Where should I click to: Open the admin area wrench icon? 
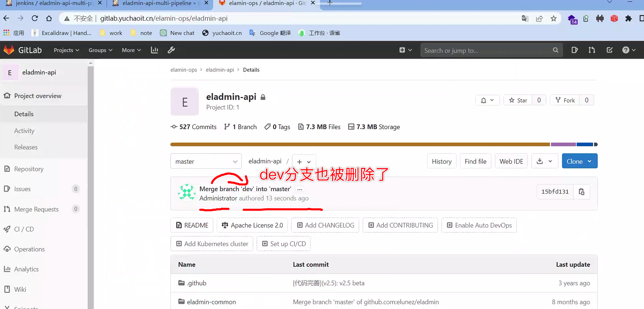171,50
